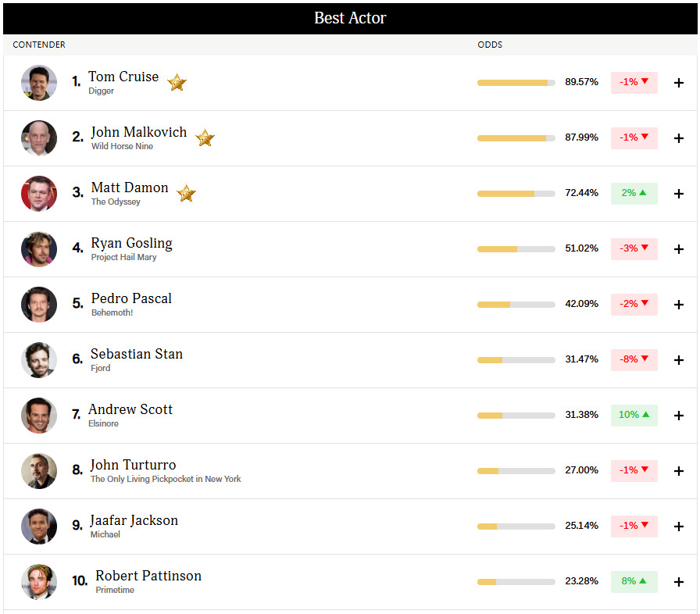Click the Best Actor title bar

pos(350,18)
